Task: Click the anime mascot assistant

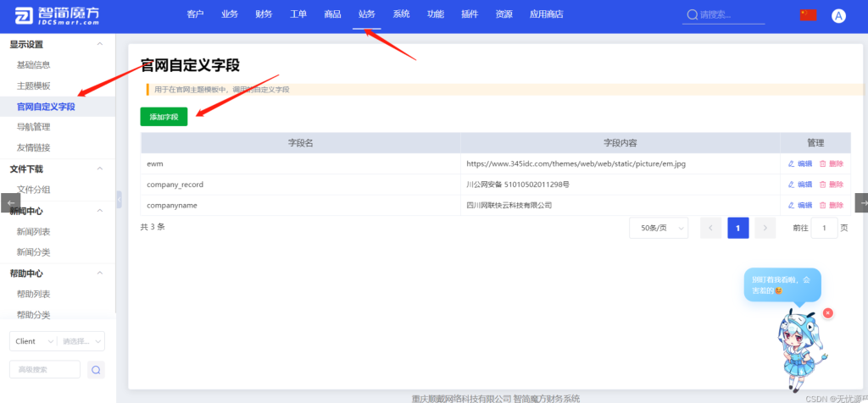Action: pyautogui.click(x=802, y=350)
